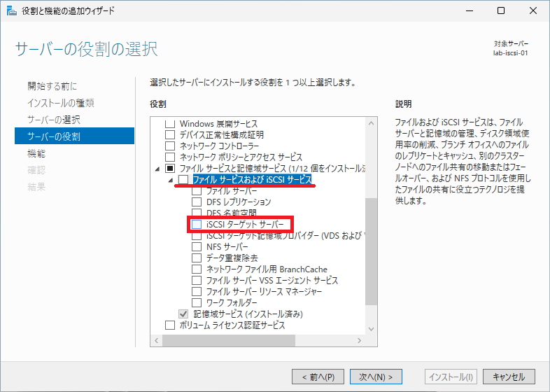Viewport: 550px width, 392px height.
Task: Toggle ファイル サービスと記憶域サービス partial checkbox
Action: click(170, 168)
